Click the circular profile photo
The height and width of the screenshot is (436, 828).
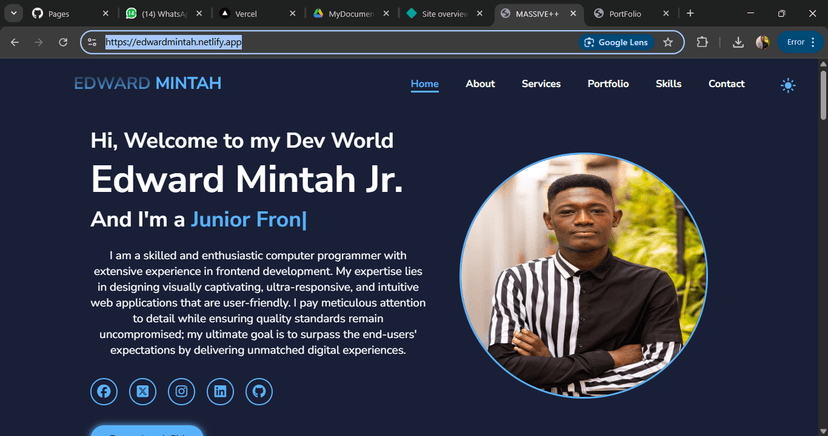click(x=584, y=275)
